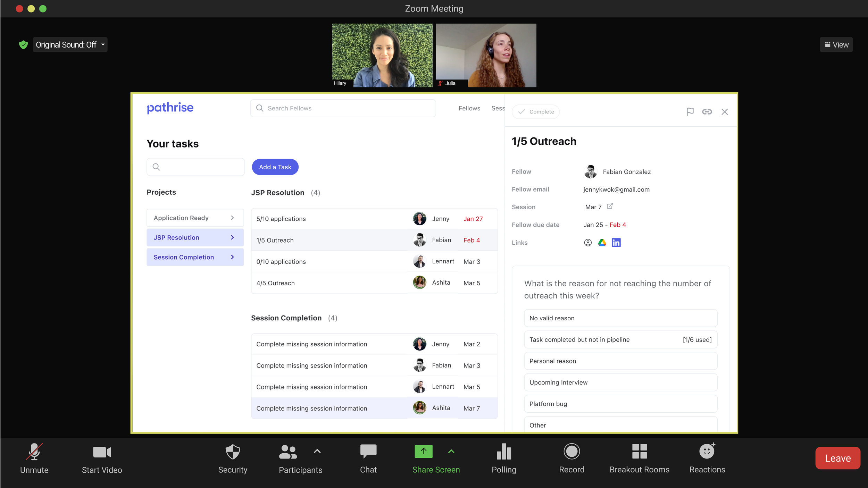Open session Mar 7 external link icon
Viewport: 868px width, 488px height.
tap(610, 206)
